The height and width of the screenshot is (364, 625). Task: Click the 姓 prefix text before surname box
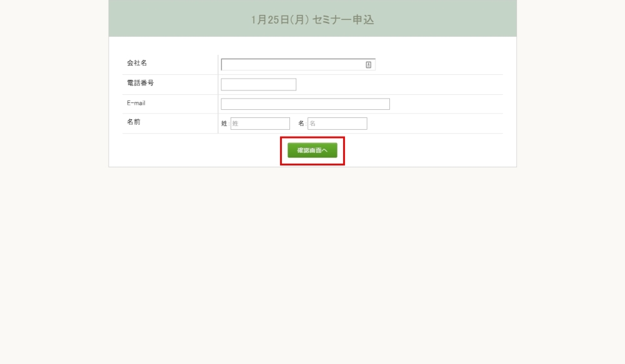[224, 124]
